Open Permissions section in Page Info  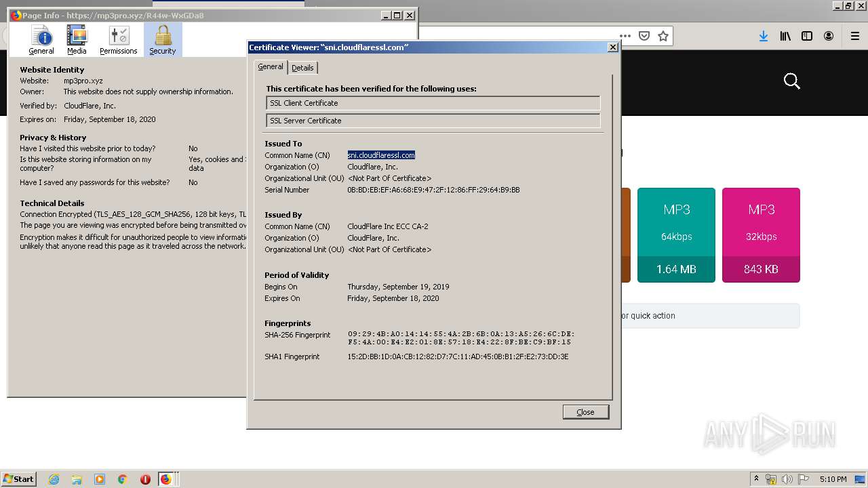click(119, 41)
